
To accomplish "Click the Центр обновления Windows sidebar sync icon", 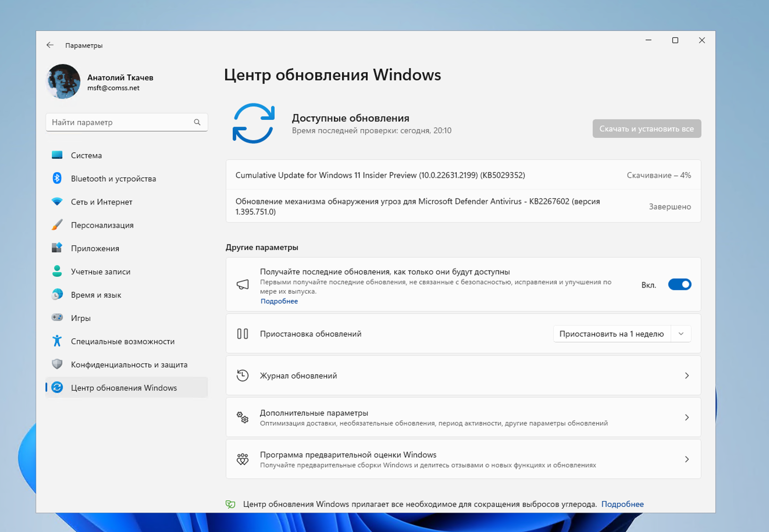I will click(x=57, y=387).
